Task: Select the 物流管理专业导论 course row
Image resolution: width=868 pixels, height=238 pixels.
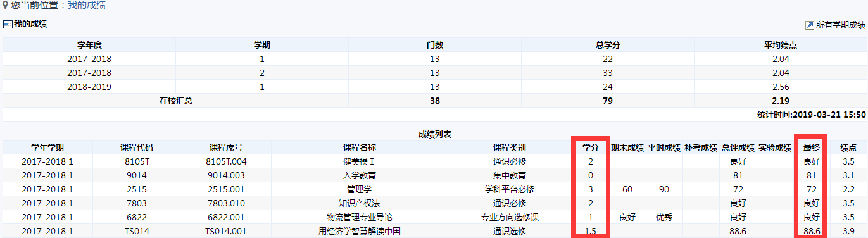Action: click(434, 217)
